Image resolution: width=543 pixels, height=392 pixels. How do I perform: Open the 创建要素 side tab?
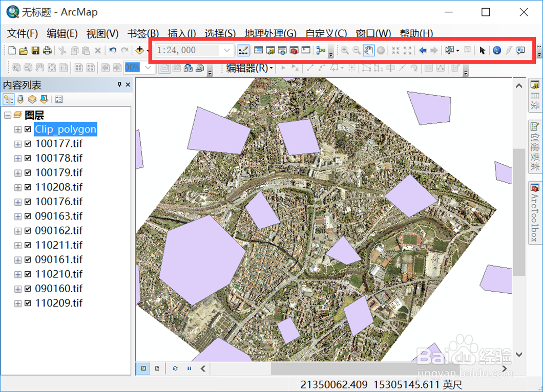[535, 146]
